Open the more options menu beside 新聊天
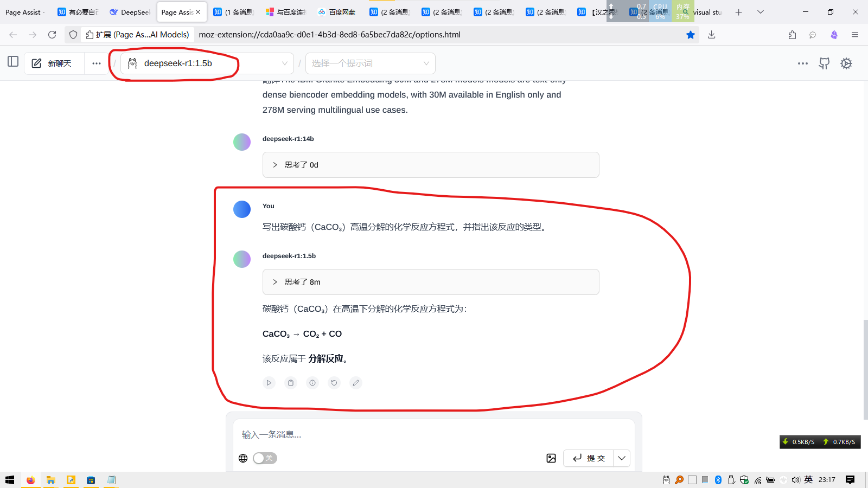The height and width of the screenshot is (488, 868). coord(97,63)
